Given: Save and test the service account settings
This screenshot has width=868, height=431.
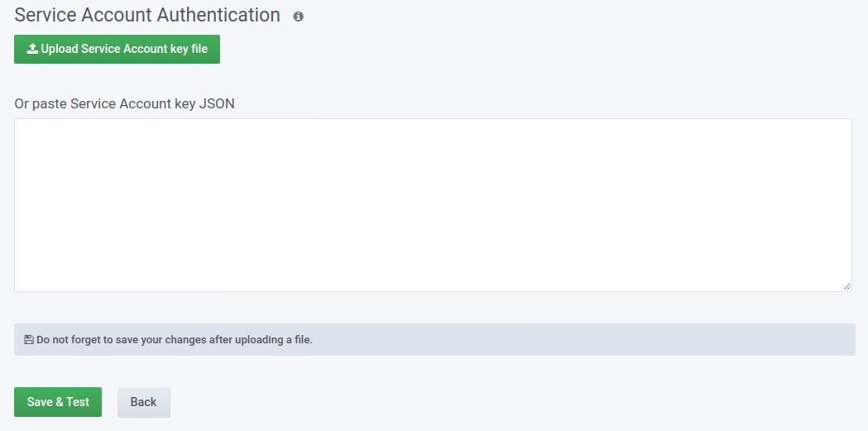Looking at the screenshot, I should pyautogui.click(x=58, y=402).
